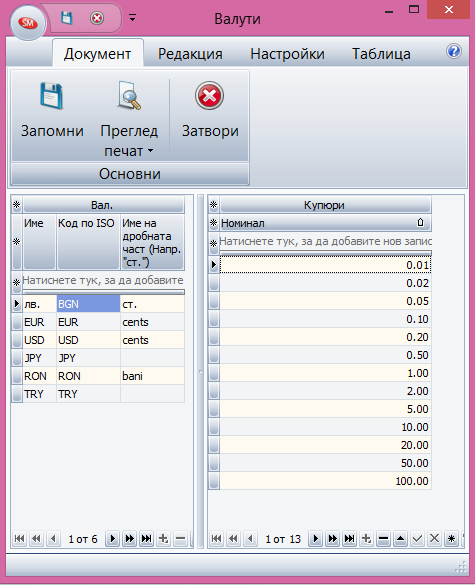Go to next record in currencies navigator
The height and width of the screenshot is (585, 475).
[112, 538]
